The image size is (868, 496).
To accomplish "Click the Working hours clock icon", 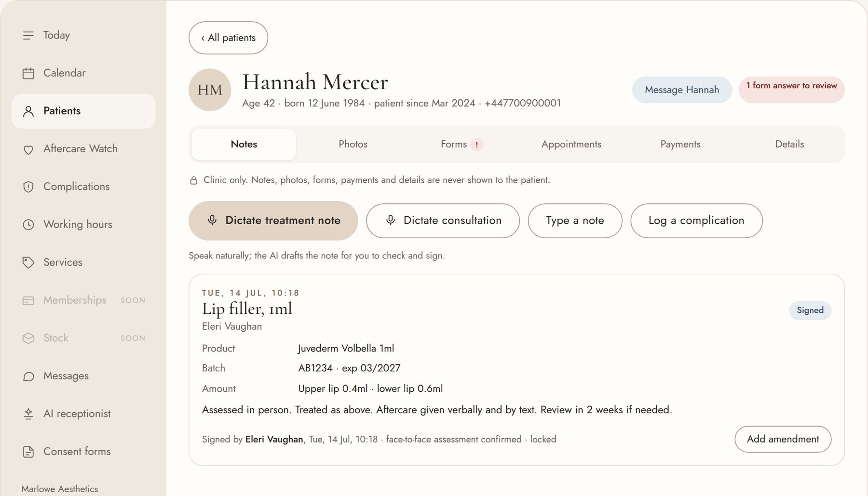I will [x=28, y=225].
